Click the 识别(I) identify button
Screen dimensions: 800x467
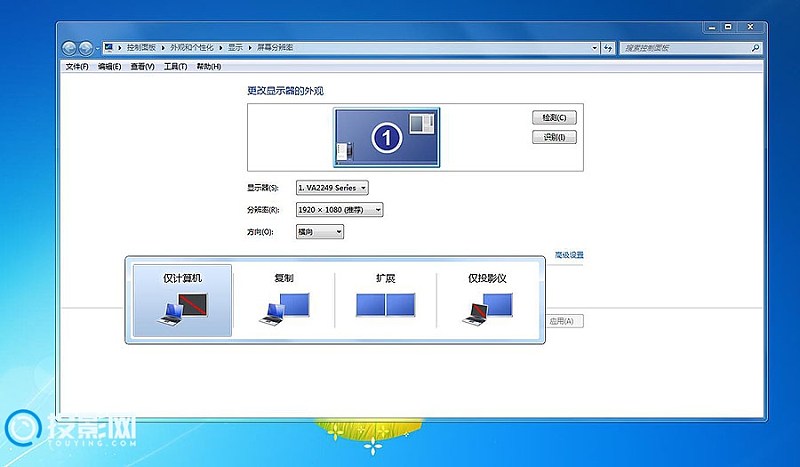tap(554, 137)
